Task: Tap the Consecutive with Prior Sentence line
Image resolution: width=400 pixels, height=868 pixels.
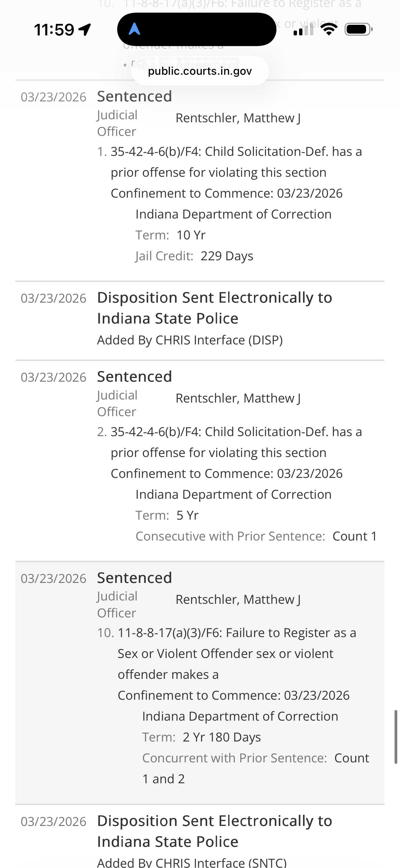Action: pos(256,536)
